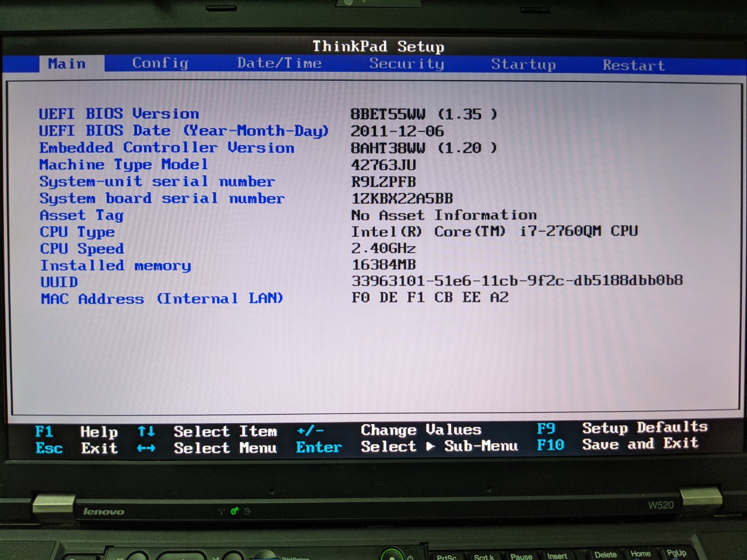Select the Intel Core i7-2760QM CPU value
The height and width of the screenshot is (560, 747).
tap(494, 231)
